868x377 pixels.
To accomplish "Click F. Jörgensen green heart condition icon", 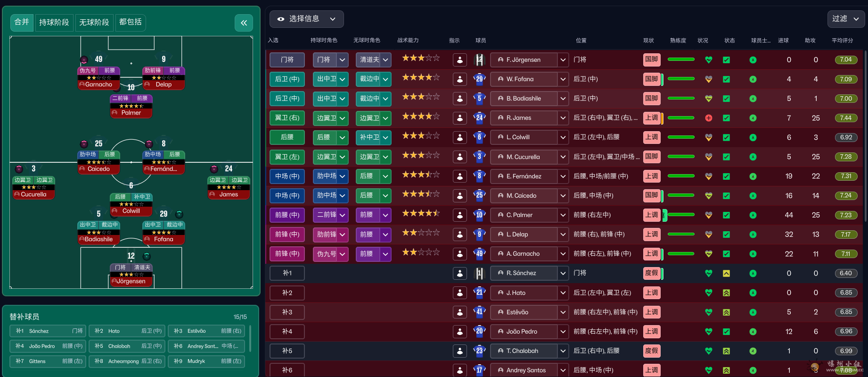I will pos(708,60).
